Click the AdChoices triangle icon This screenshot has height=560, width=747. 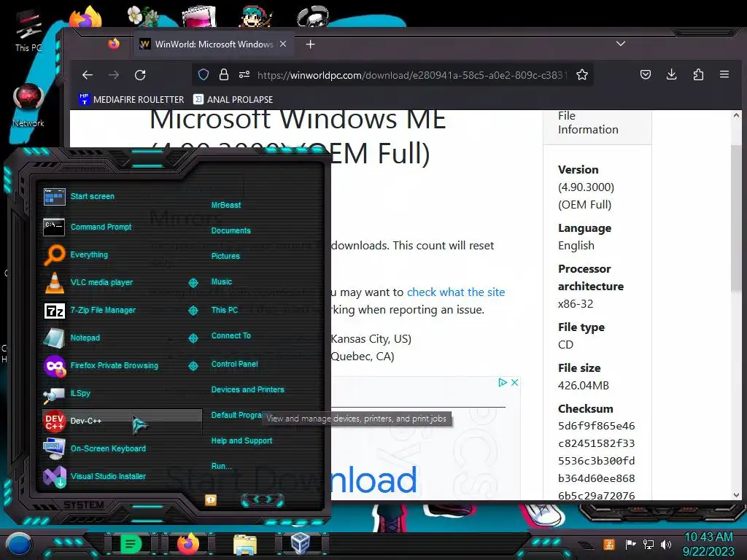(503, 382)
